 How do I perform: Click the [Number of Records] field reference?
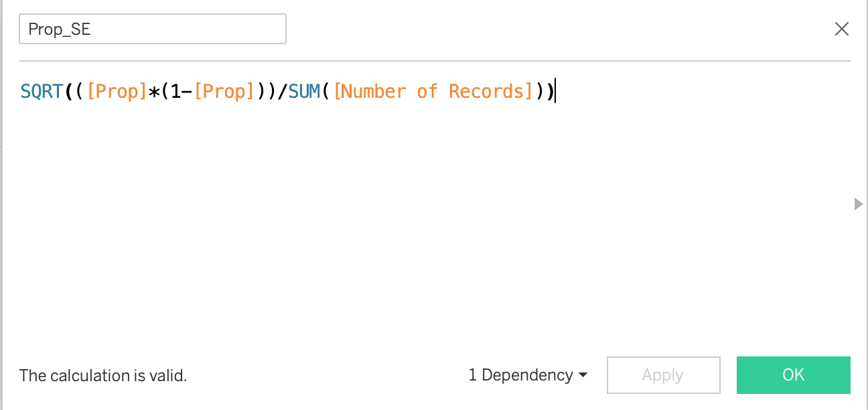[433, 92]
